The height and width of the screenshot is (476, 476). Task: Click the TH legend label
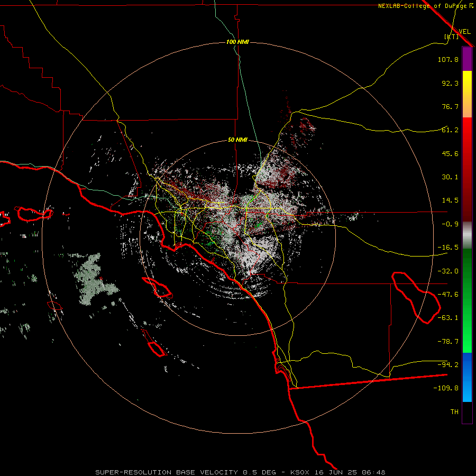(454, 411)
